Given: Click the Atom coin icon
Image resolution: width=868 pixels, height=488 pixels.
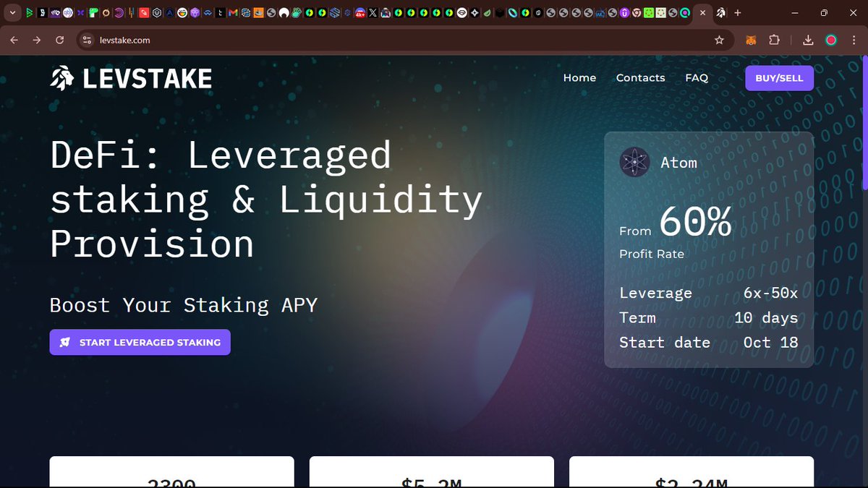Looking at the screenshot, I should tap(634, 162).
